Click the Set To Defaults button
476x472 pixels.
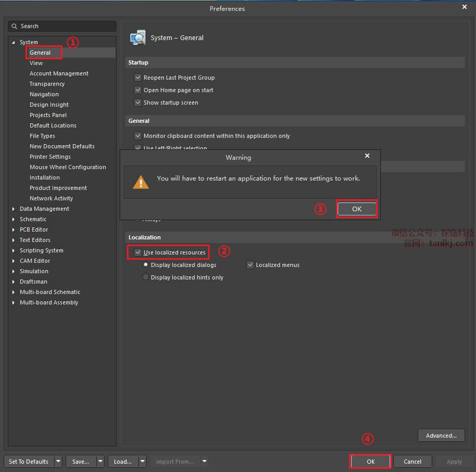(29, 462)
